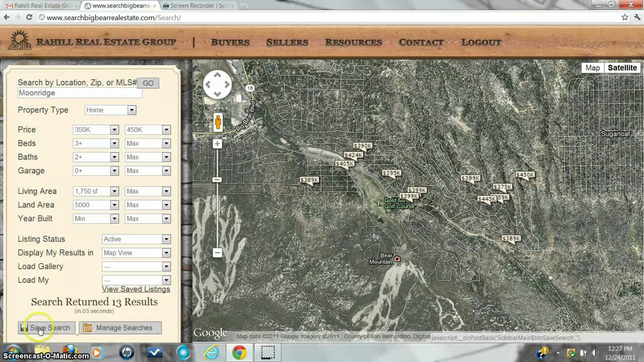
Task: Open the $445K price marker
Action: pos(487,200)
